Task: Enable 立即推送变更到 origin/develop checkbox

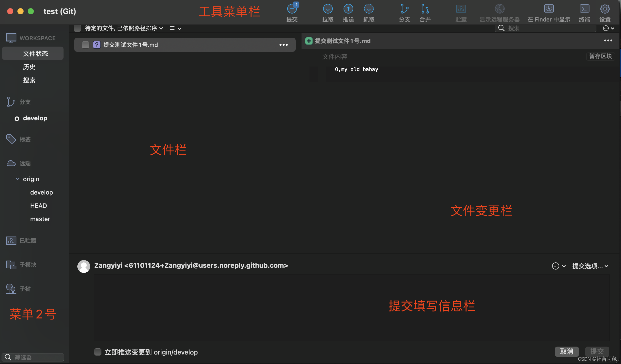Action: tap(98, 352)
